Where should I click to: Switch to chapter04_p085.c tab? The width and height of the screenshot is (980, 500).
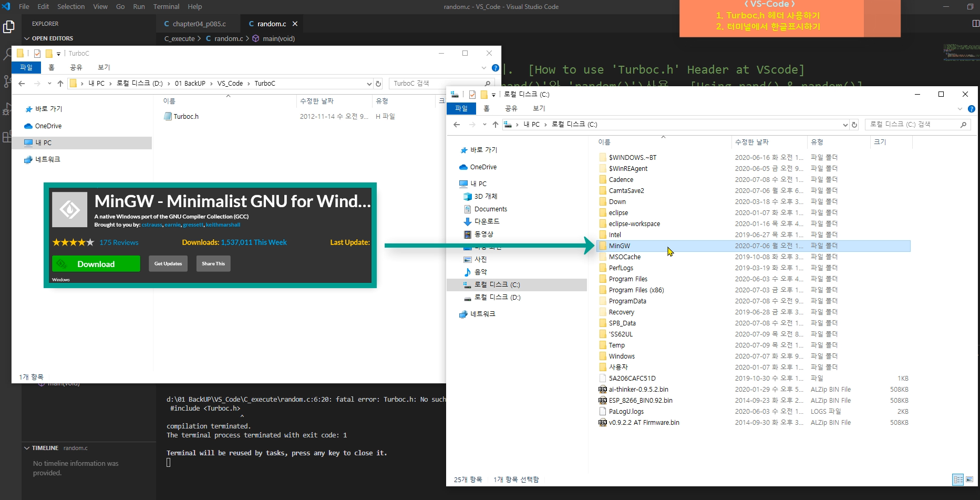[x=199, y=24]
